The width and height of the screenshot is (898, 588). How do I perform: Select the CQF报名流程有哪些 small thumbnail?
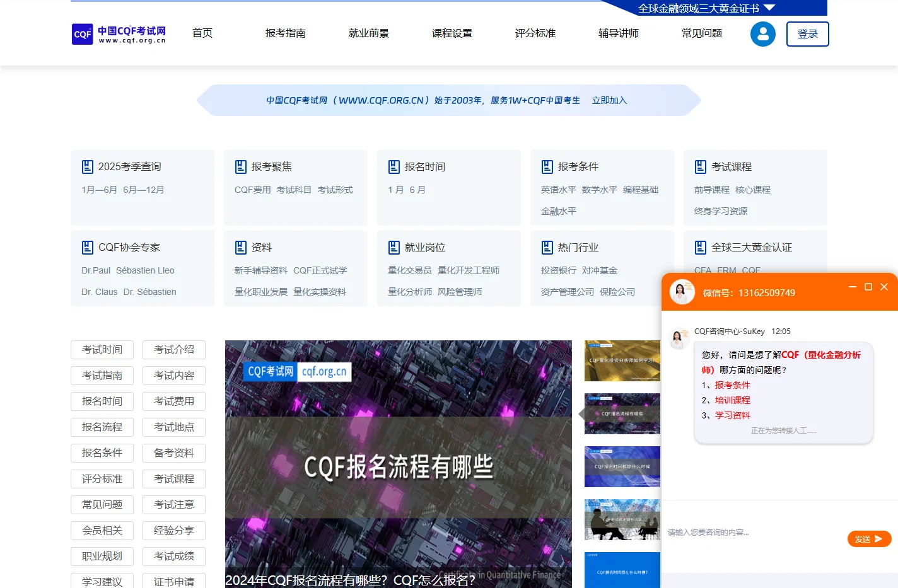[622, 413]
